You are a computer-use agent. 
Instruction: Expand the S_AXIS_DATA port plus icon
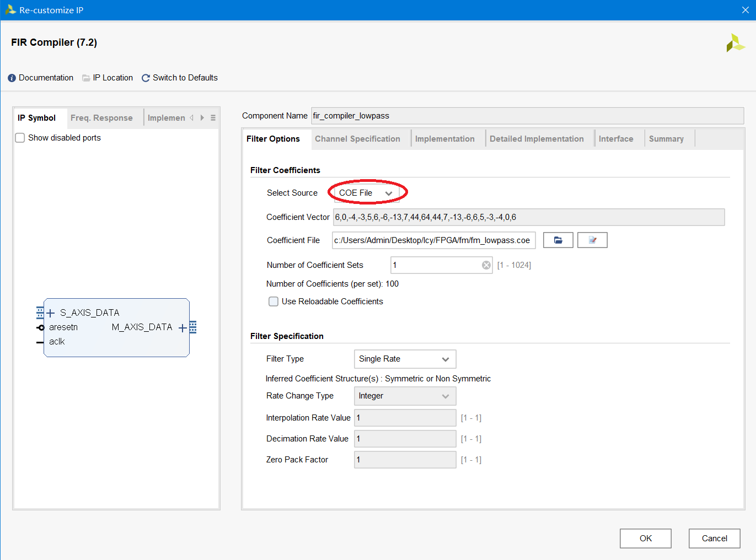(x=50, y=313)
